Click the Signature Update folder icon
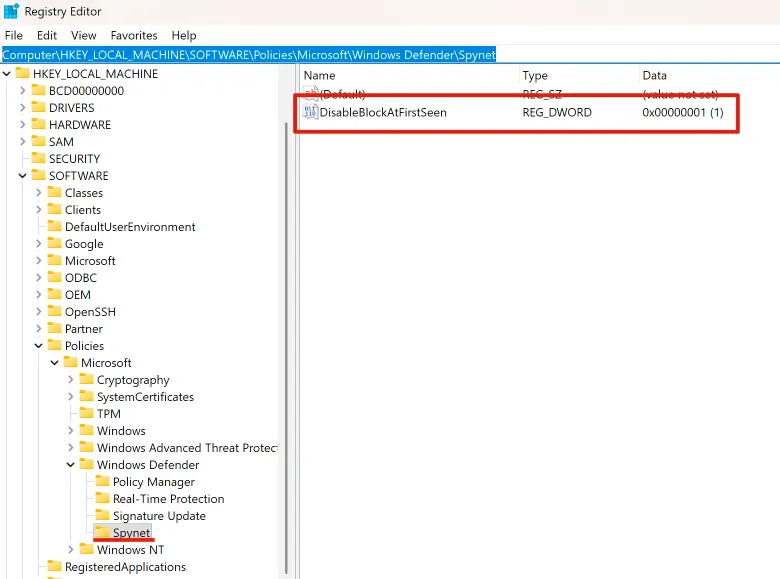The width and height of the screenshot is (780, 579). click(x=102, y=516)
